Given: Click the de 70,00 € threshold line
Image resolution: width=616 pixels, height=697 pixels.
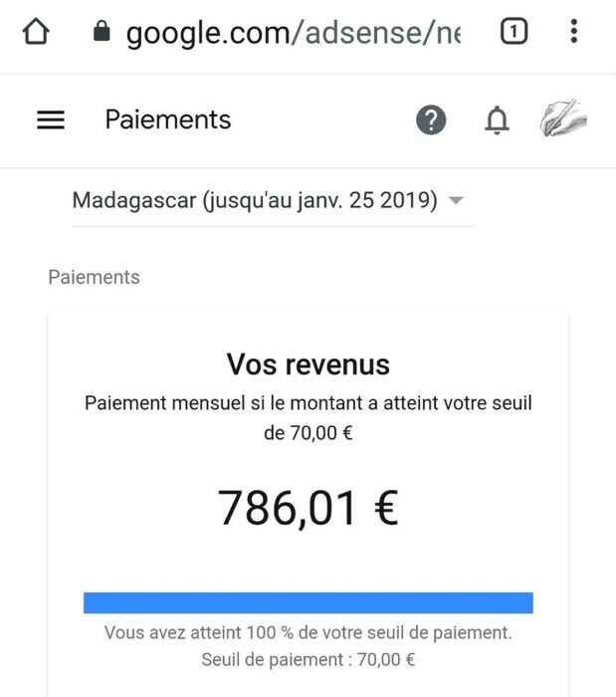Looking at the screenshot, I should (x=308, y=433).
